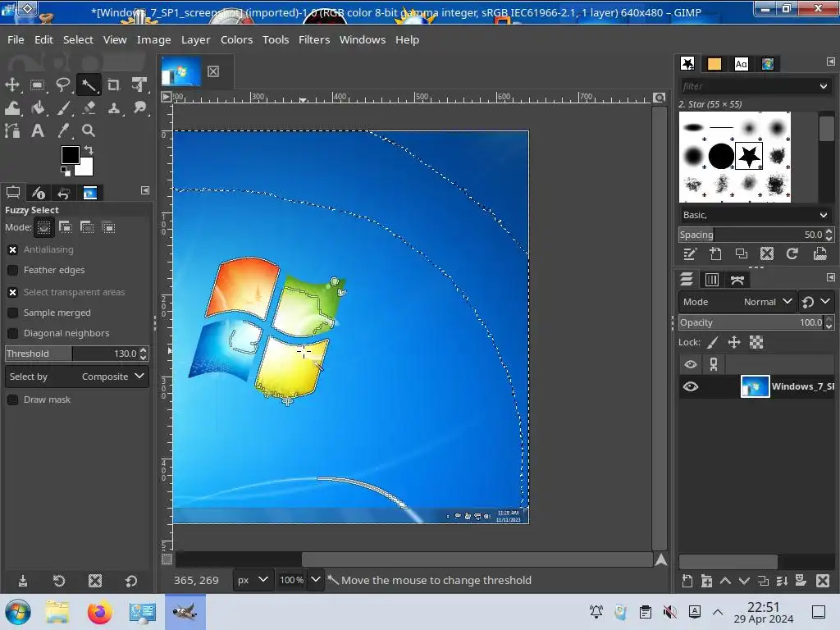Screen dimensions: 840x630
Task: Toggle Select transparent areas checkbox
Action: 13,292
